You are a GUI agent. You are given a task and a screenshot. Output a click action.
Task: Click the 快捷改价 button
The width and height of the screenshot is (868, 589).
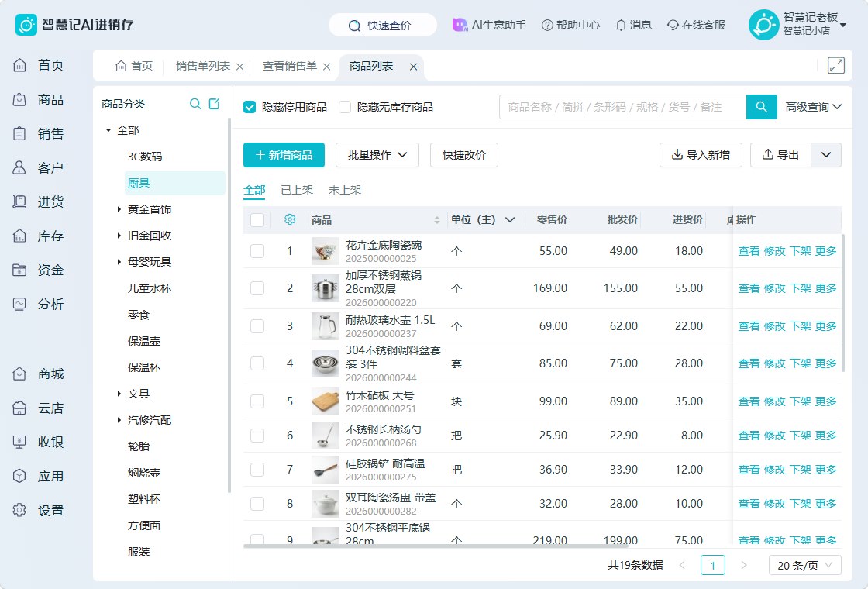[464, 155]
